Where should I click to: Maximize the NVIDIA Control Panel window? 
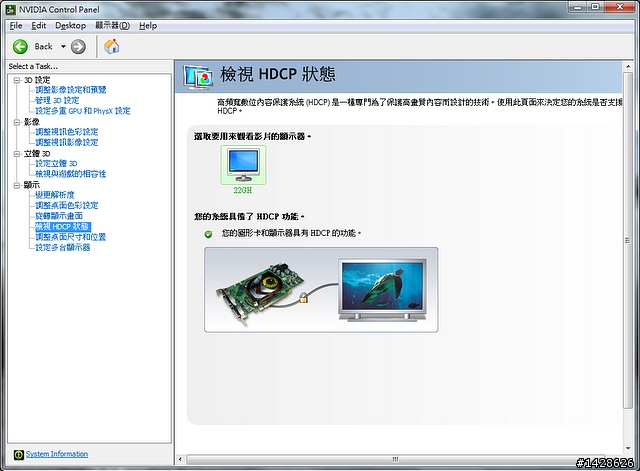pos(596,7)
